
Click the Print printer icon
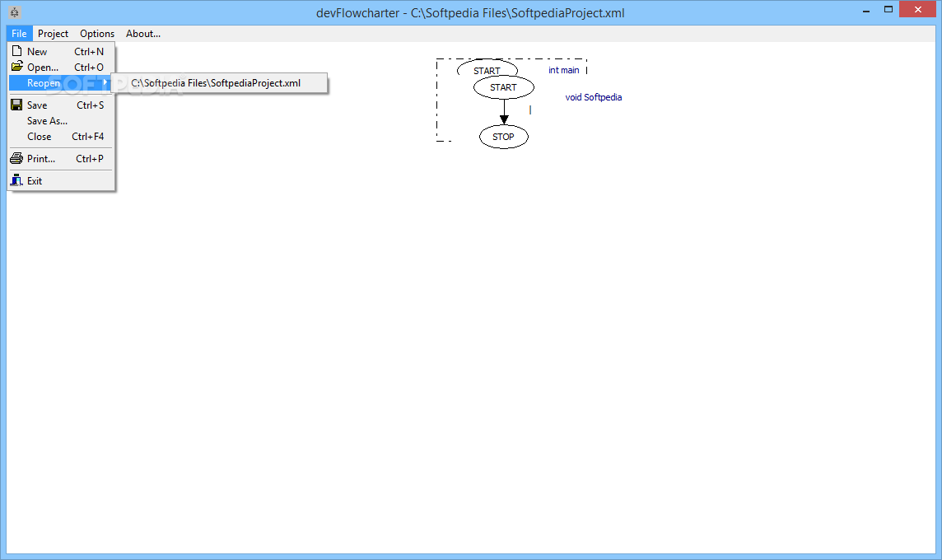click(16, 159)
